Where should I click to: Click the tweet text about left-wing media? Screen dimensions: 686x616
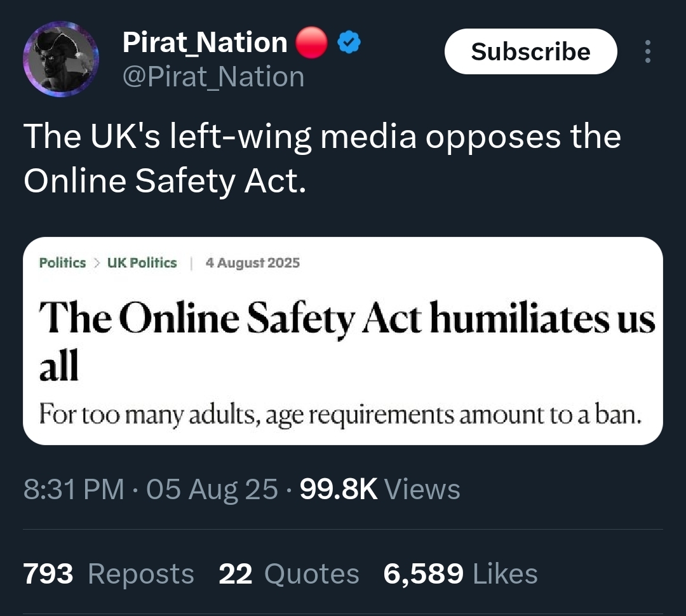[x=322, y=159]
